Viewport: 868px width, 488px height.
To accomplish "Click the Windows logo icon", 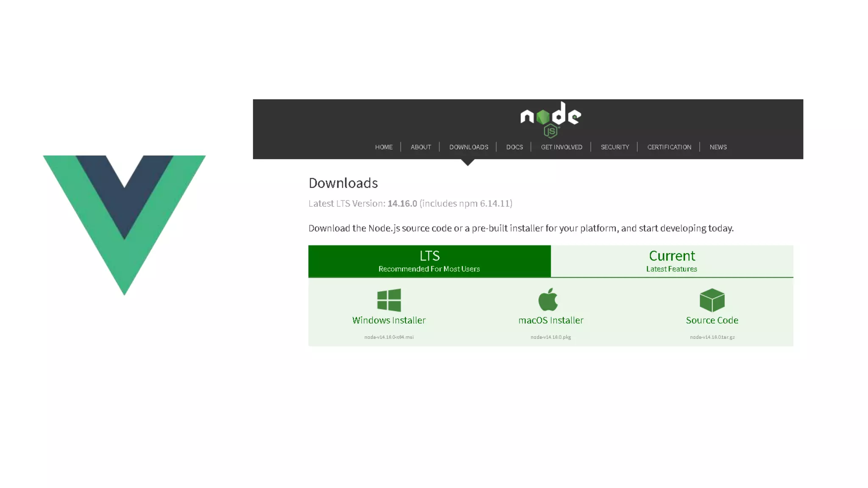I will coord(389,300).
